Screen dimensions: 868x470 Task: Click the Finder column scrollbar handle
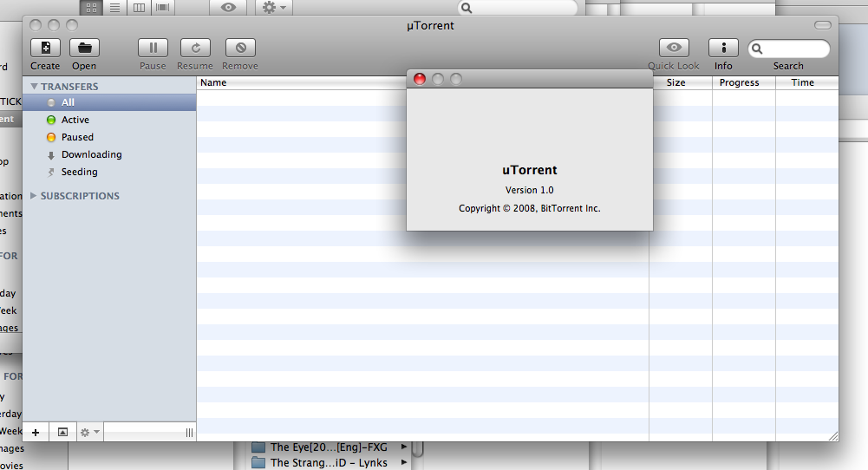[418, 448]
